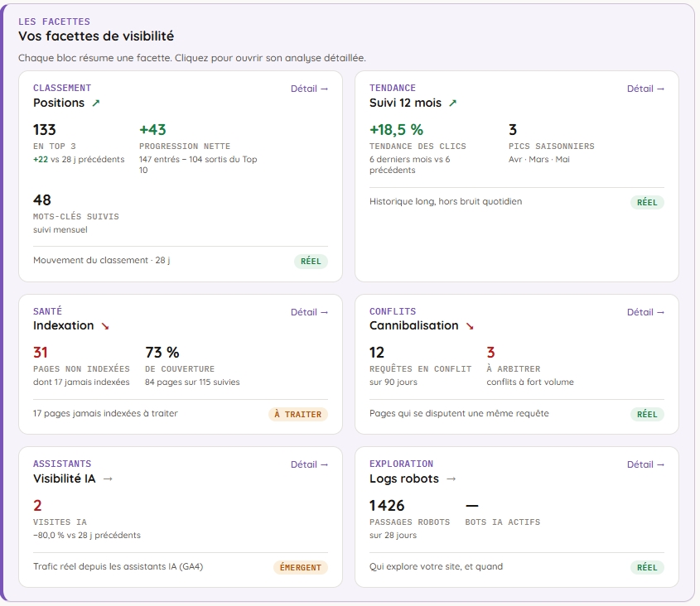The image size is (700, 606).
Task: Click the À TRAITER badge in Indexation card
Action: pyautogui.click(x=297, y=415)
